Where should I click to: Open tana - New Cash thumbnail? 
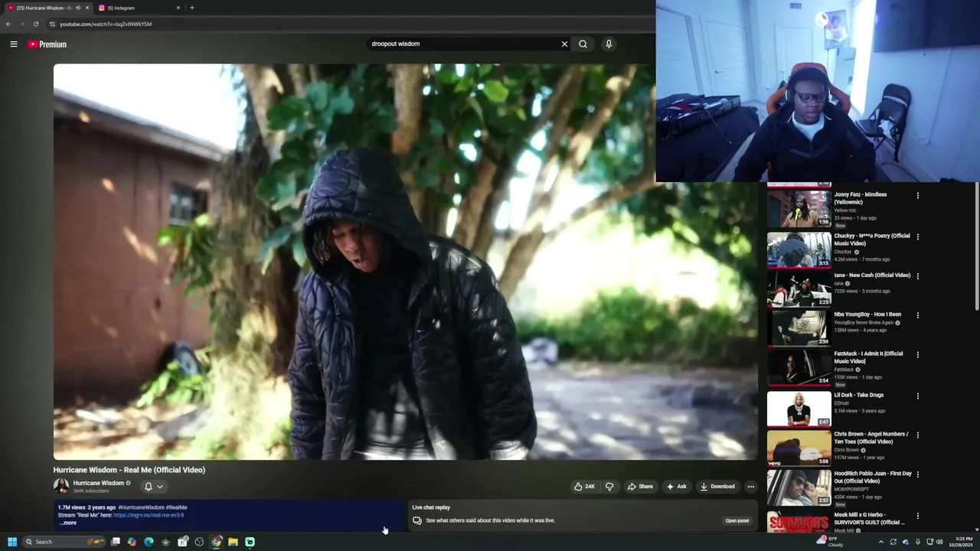click(x=799, y=289)
